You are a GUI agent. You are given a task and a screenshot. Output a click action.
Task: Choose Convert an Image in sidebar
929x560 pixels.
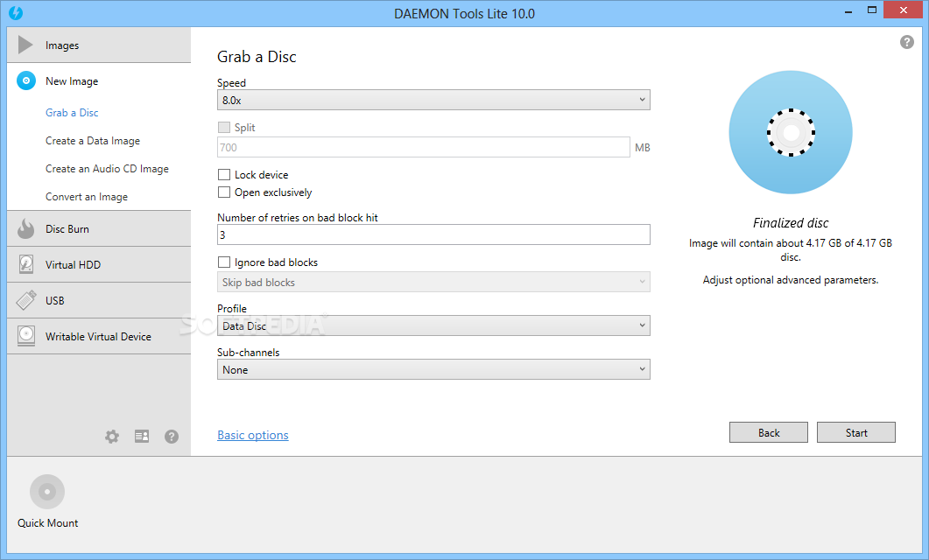coord(87,197)
